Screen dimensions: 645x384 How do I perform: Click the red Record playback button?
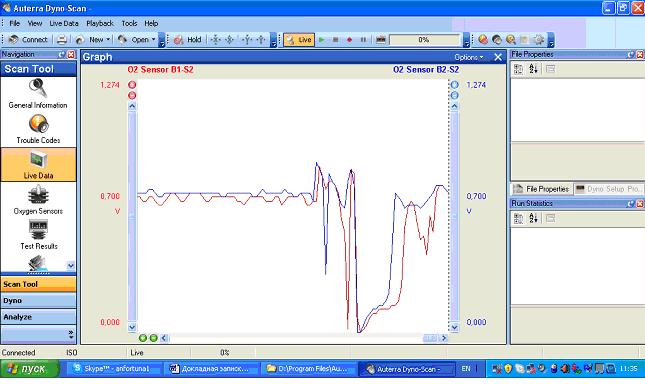point(349,40)
